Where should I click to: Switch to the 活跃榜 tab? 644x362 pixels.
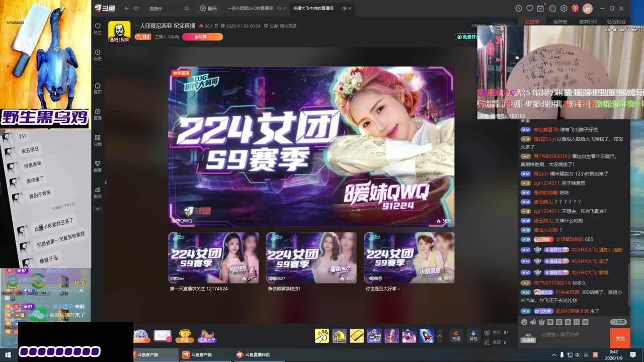coord(560,22)
